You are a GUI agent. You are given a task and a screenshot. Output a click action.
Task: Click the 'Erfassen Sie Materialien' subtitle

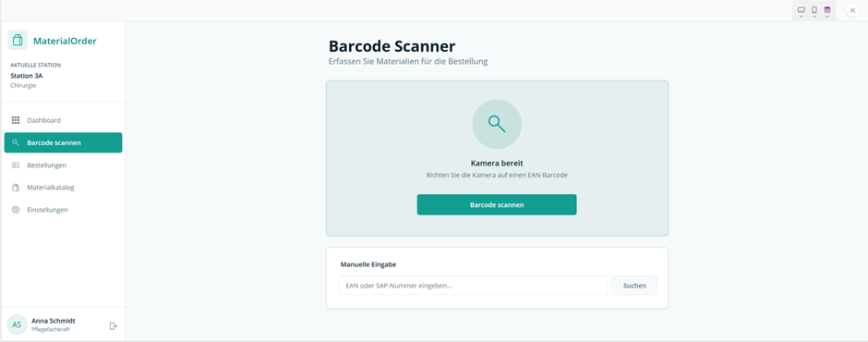point(408,62)
